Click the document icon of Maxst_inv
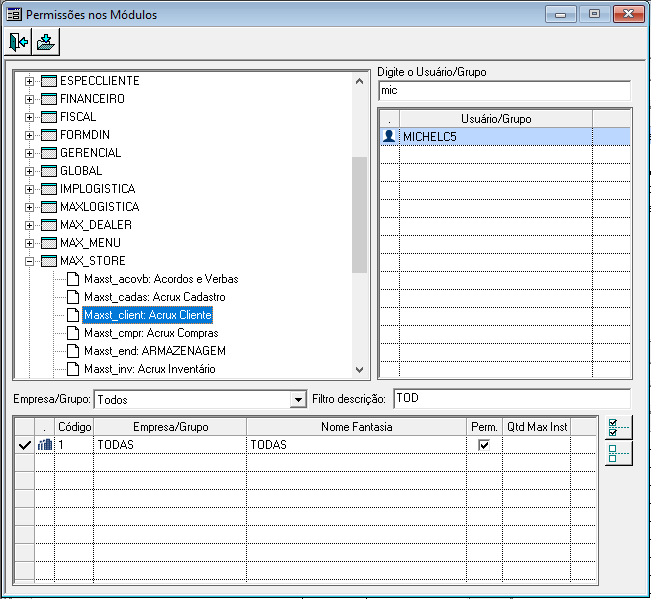Image resolution: width=651 pixels, height=599 pixels. coord(73,369)
